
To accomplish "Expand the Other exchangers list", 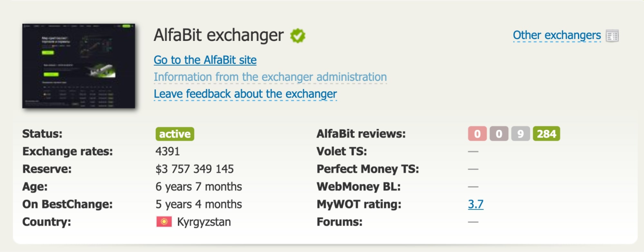I will tap(557, 35).
